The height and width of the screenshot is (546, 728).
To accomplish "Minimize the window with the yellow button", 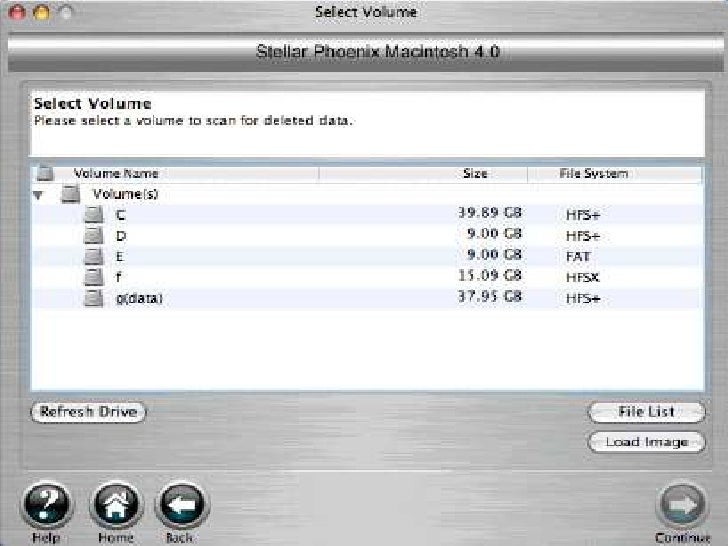I will click(42, 13).
